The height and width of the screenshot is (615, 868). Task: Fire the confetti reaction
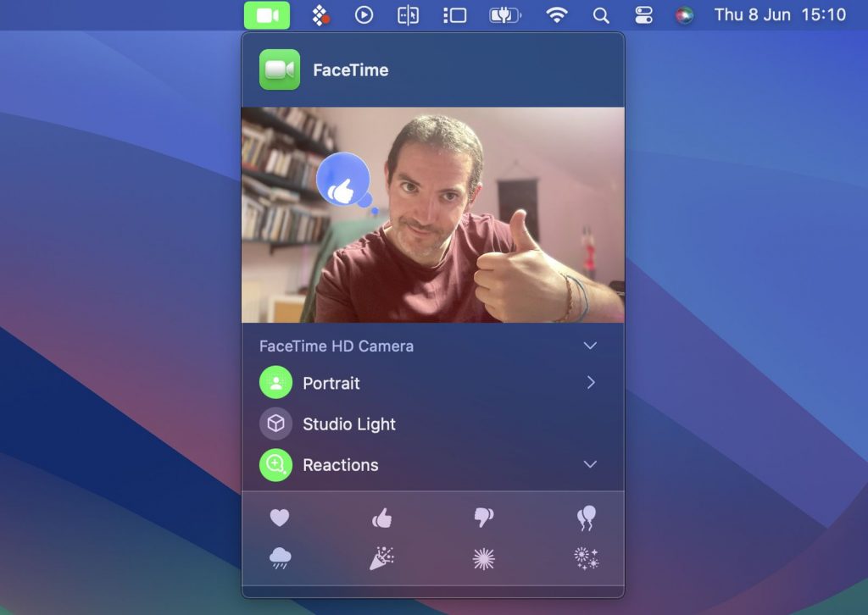point(381,557)
